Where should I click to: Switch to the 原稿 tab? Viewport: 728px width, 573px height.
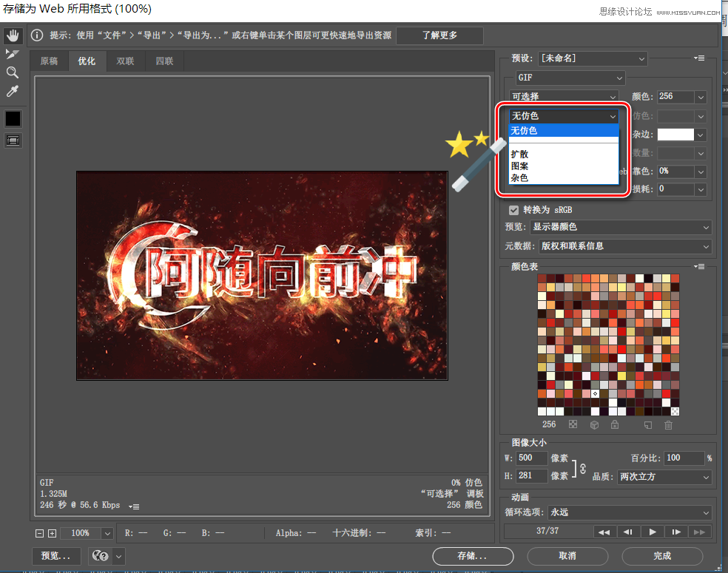point(49,61)
